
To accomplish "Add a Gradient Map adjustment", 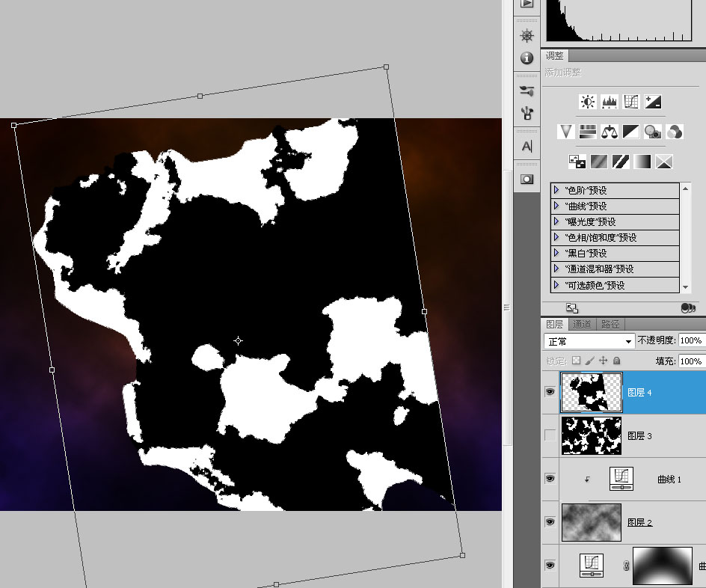I will click(x=642, y=161).
